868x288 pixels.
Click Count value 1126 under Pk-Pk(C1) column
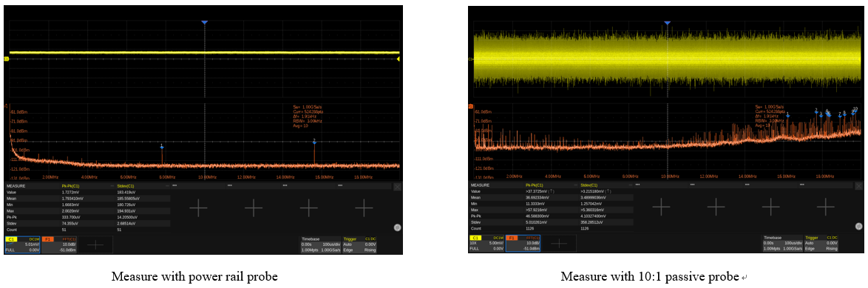click(530, 228)
